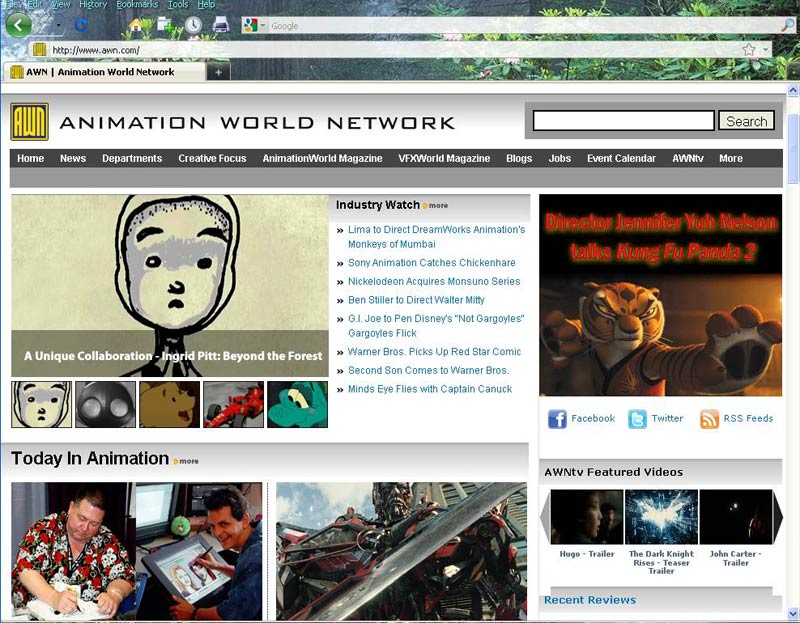Open the More menu in the site navigation
The width and height of the screenshot is (800, 623).
click(731, 159)
